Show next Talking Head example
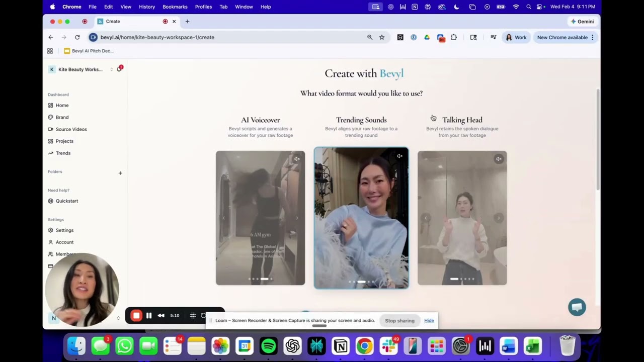The height and width of the screenshot is (362, 644). point(499,218)
